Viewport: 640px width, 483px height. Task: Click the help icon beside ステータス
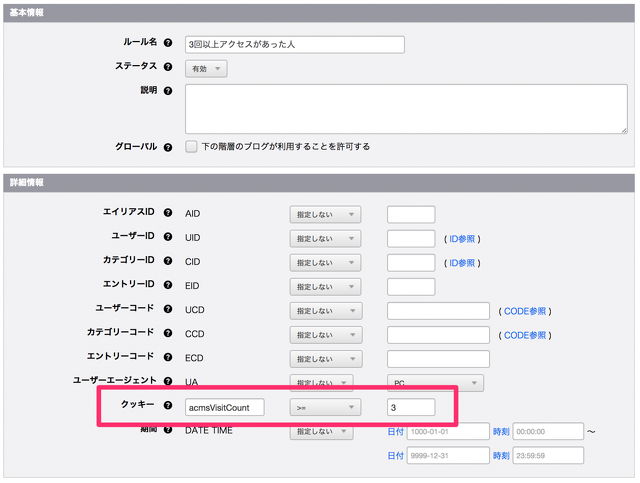[167, 67]
